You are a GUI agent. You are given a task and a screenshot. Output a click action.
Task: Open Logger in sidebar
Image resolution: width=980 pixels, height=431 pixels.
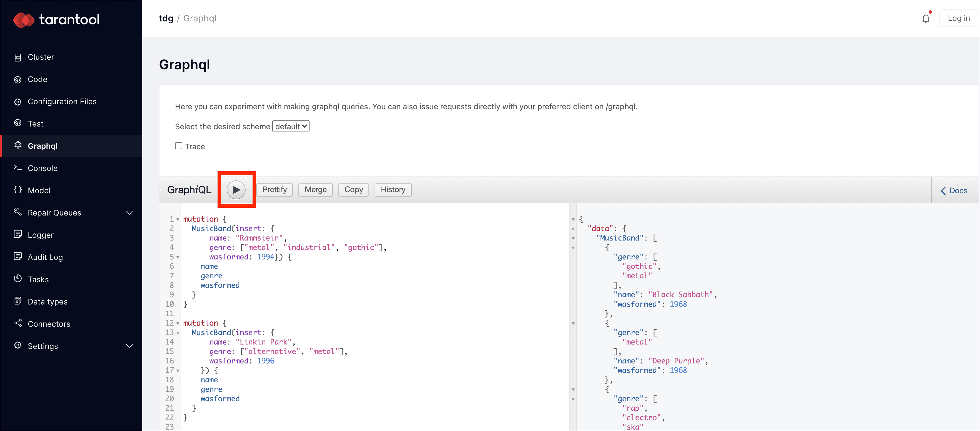71,235
